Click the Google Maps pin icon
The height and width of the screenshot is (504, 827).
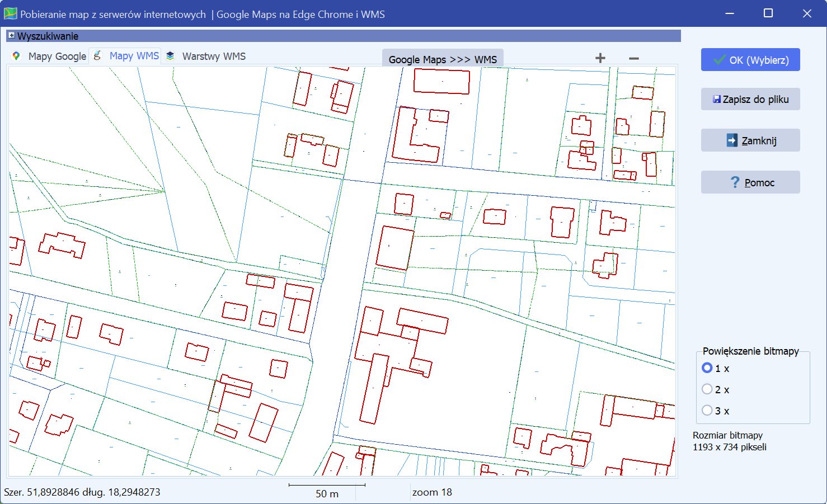(16, 56)
